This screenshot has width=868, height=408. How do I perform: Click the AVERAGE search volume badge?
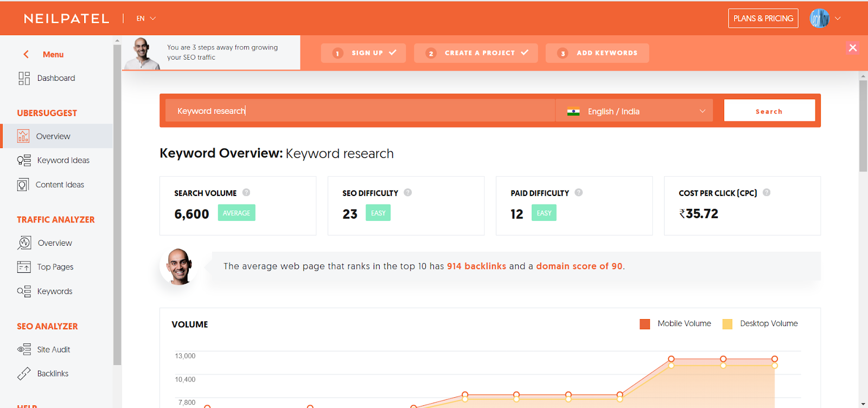237,213
